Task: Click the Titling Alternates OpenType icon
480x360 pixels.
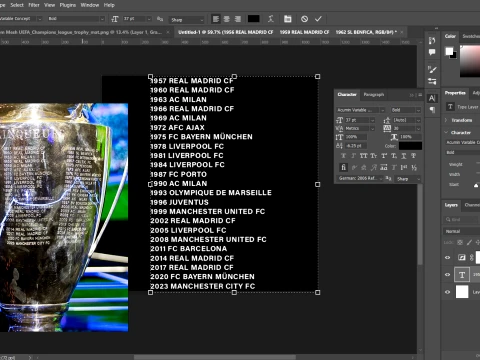Action: click(394, 167)
